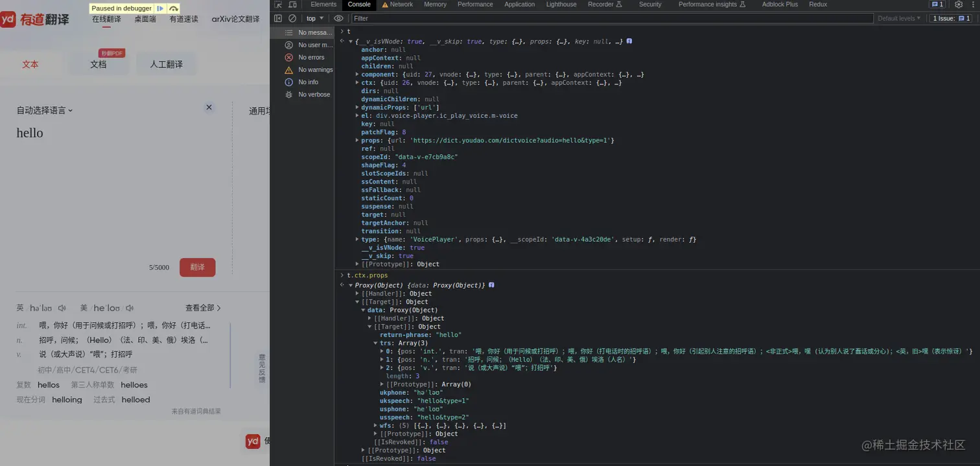
Task: Click the hellos plural word link
Action: click(x=49, y=385)
